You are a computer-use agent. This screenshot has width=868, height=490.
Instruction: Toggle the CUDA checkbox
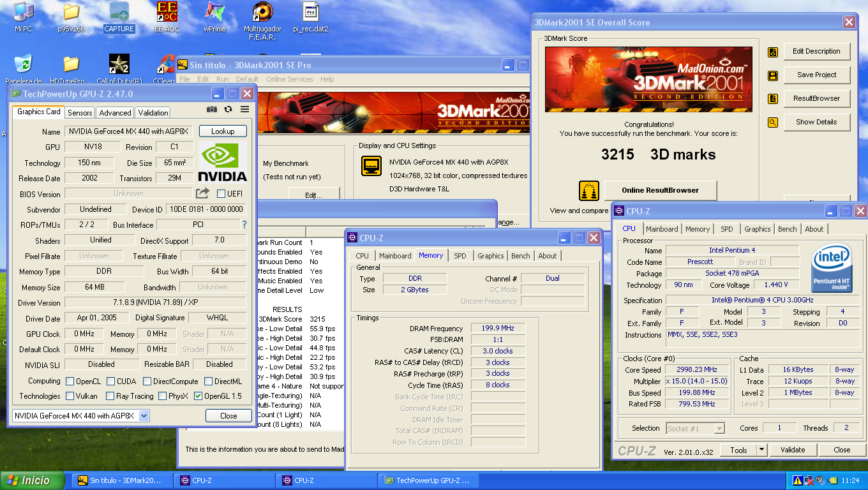pyautogui.click(x=110, y=381)
